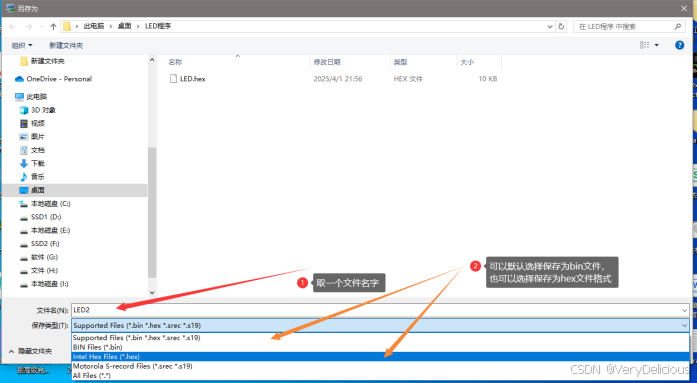Click the LED.hex file icon
This screenshot has height=383, width=697.
(x=173, y=79)
